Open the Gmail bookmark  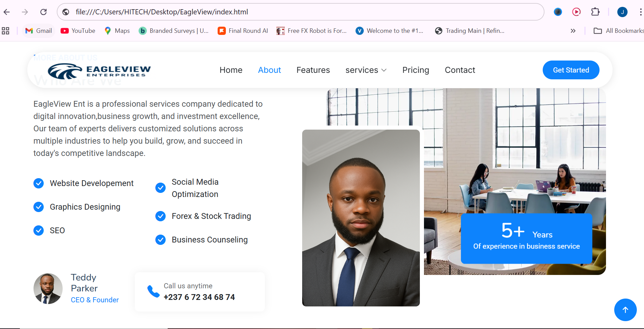tap(39, 31)
